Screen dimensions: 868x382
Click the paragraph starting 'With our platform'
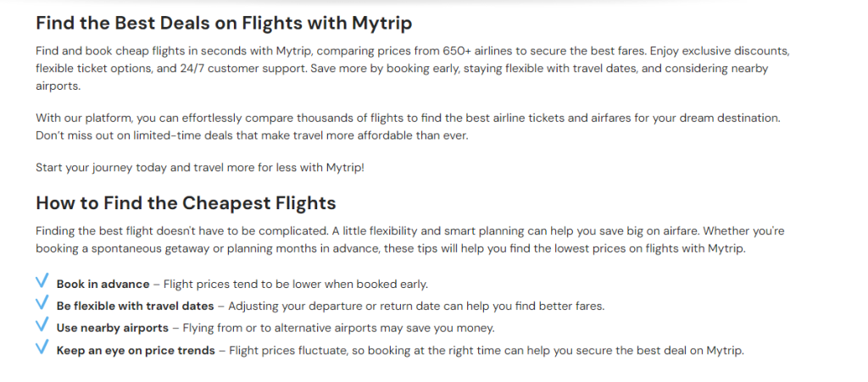coord(408,126)
